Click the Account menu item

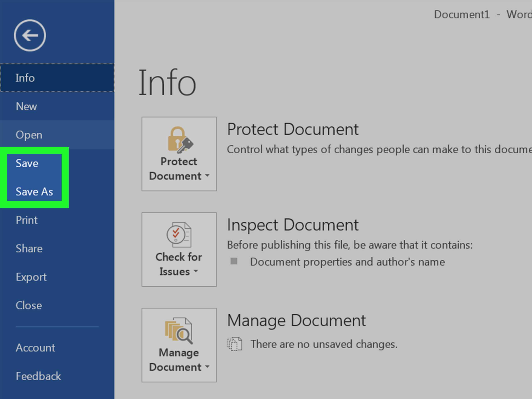pyautogui.click(x=34, y=348)
